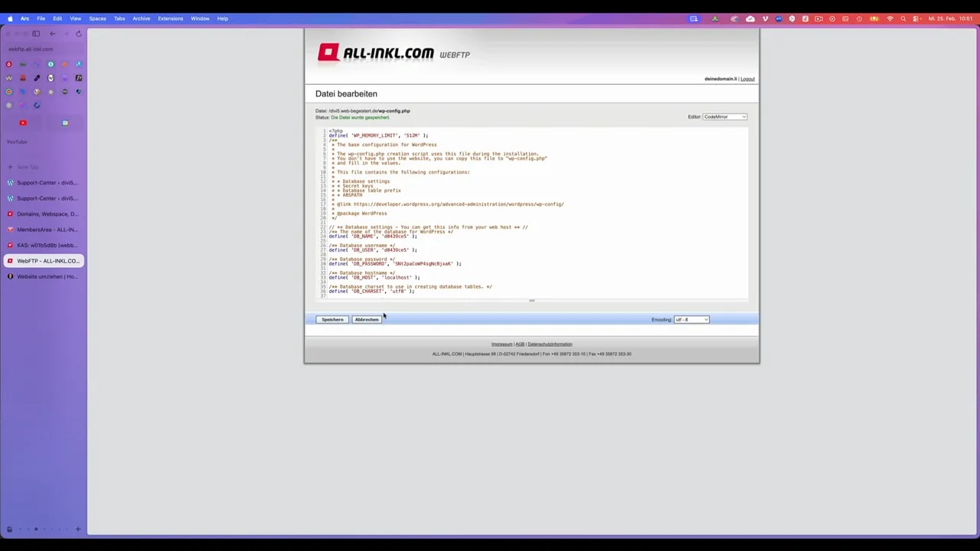Open the Tabs menu in the menu bar
980x551 pixels.
coord(119,18)
